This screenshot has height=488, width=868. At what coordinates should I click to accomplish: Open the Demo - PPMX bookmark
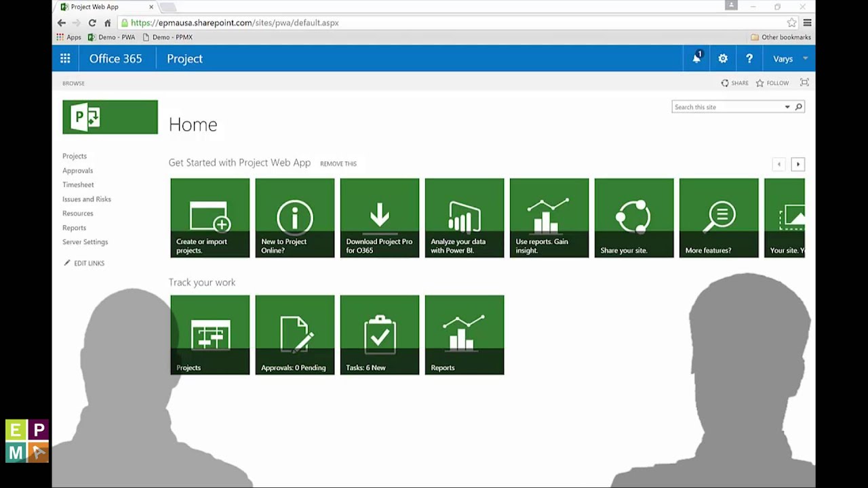(x=167, y=37)
